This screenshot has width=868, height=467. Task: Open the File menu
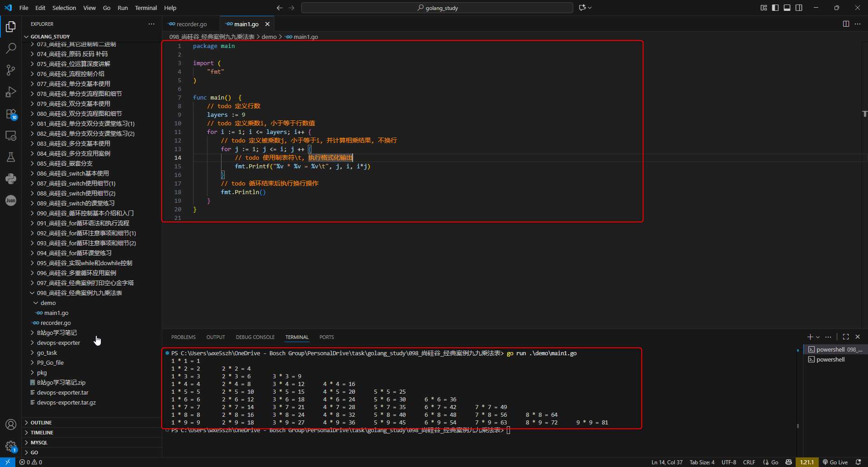pos(24,8)
